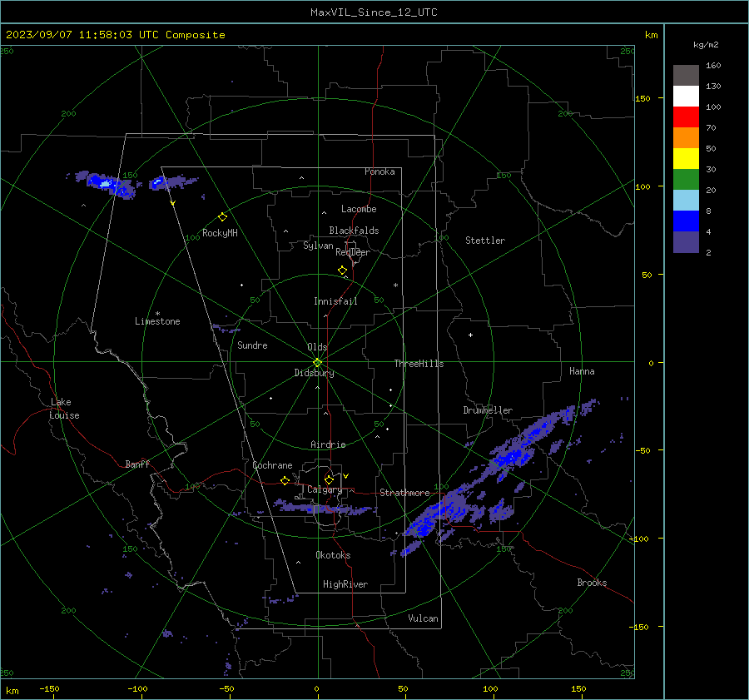Viewport: 749px width, 700px height.
Task: Select the yellow 50 legend swatch
Action: coord(686,159)
